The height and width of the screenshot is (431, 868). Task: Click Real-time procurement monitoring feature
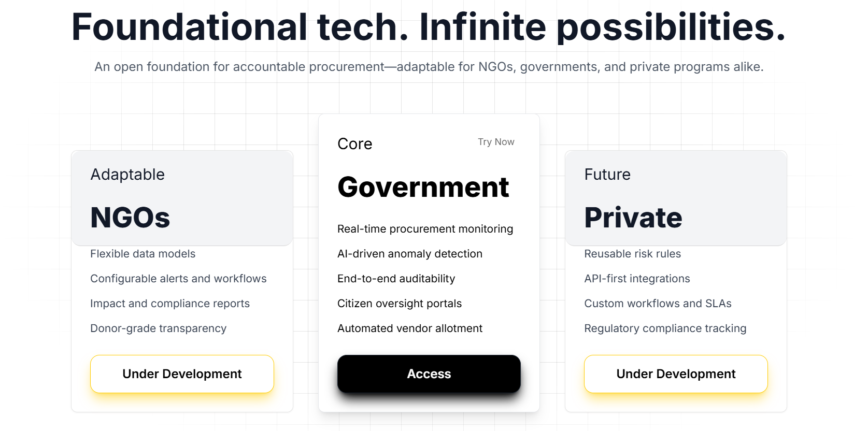pos(425,229)
